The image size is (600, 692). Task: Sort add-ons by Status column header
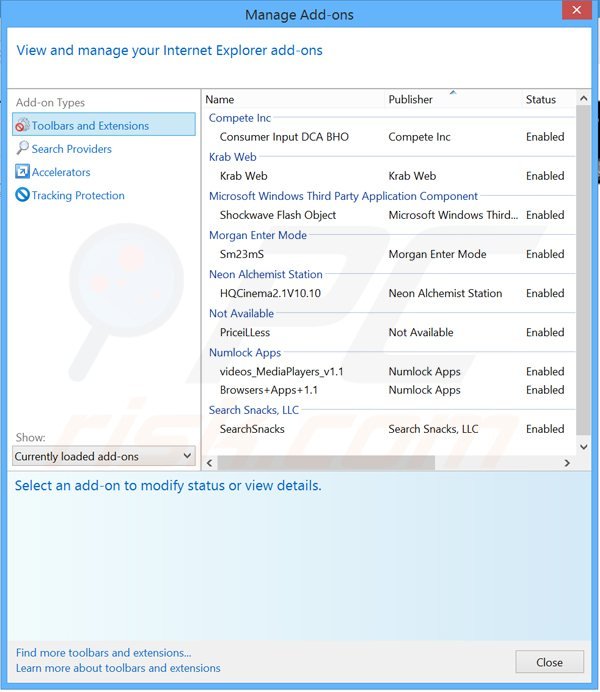545,99
